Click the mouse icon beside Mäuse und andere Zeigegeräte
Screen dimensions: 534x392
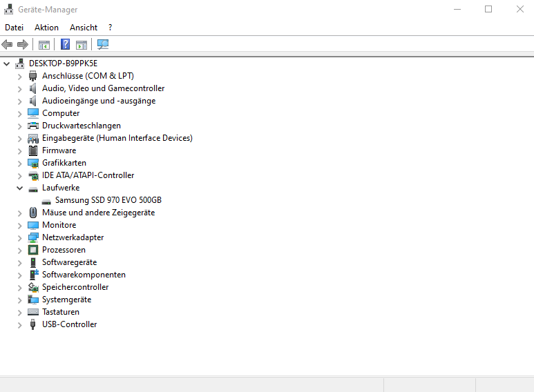(x=33, y=213)
